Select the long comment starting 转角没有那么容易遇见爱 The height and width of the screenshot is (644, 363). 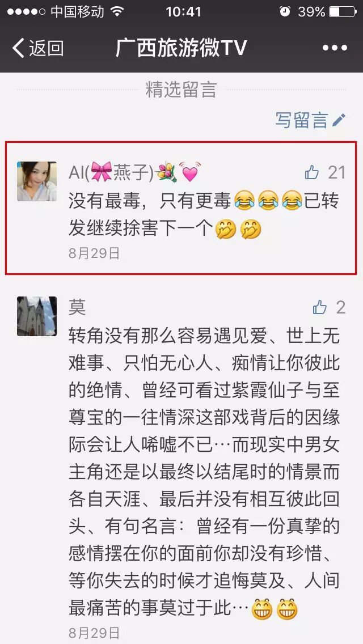click(x=204, y=472)
